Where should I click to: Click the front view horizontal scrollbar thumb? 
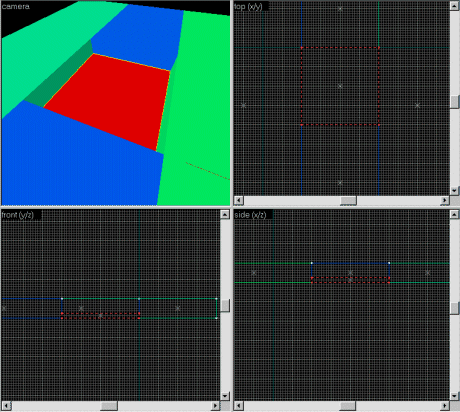point(109,406)
